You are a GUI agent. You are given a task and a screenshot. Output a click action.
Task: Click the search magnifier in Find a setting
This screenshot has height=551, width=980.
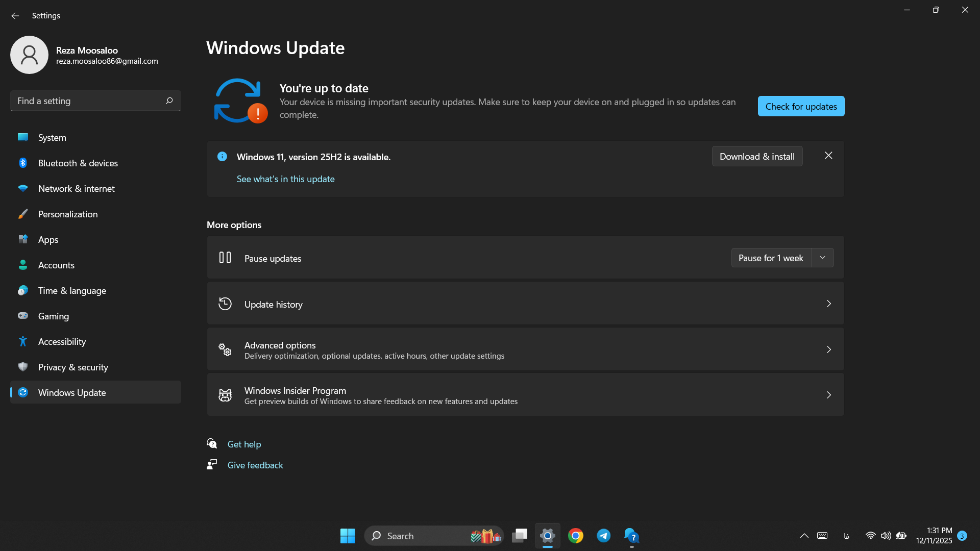(169, 101)
